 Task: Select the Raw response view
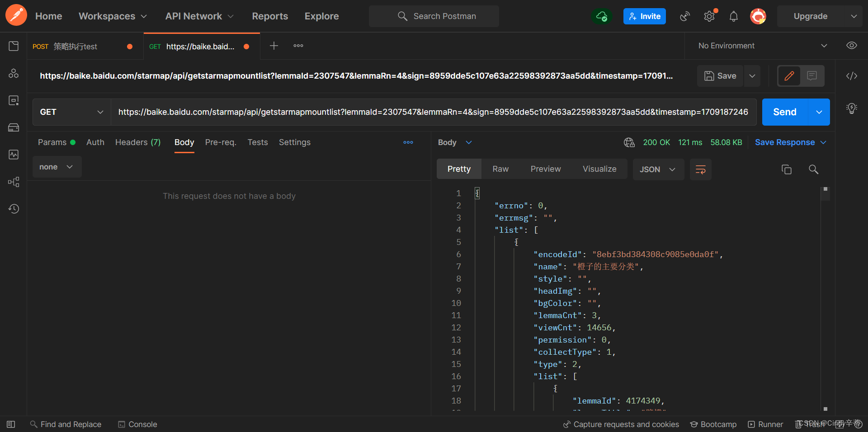[x=500, y=169]
